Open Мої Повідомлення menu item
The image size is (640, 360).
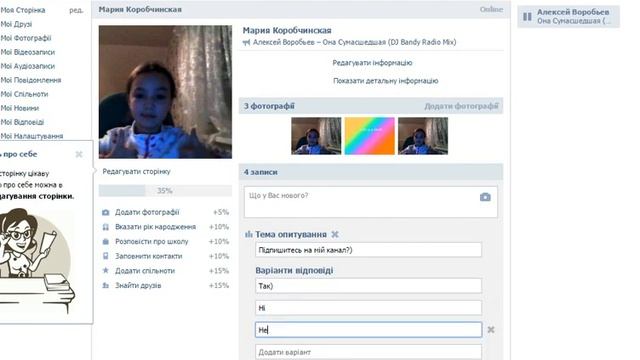coord(31,80)
